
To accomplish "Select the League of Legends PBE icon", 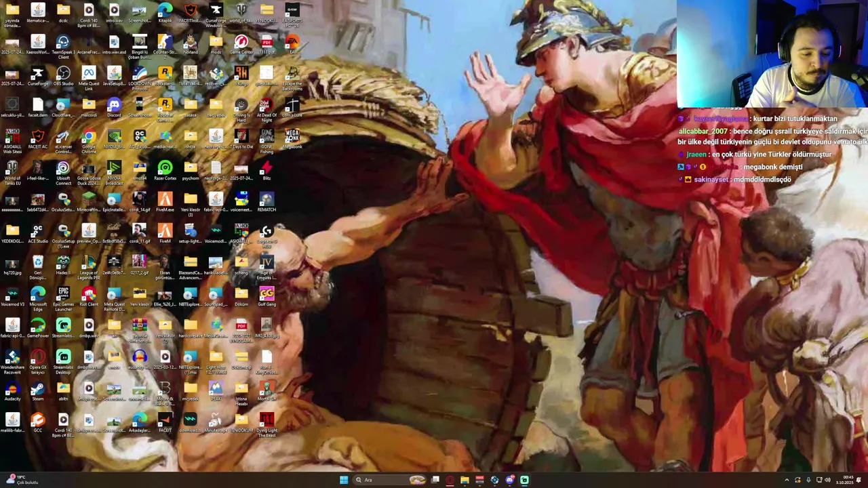I will [x=89, y=268].
